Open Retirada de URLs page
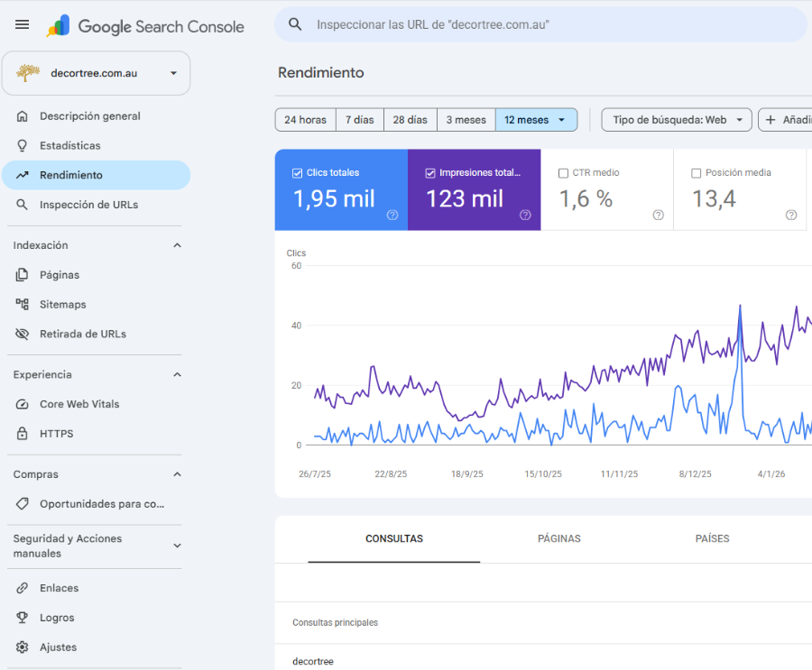This screenshot has height=670, width=812. tap(97, 334)
